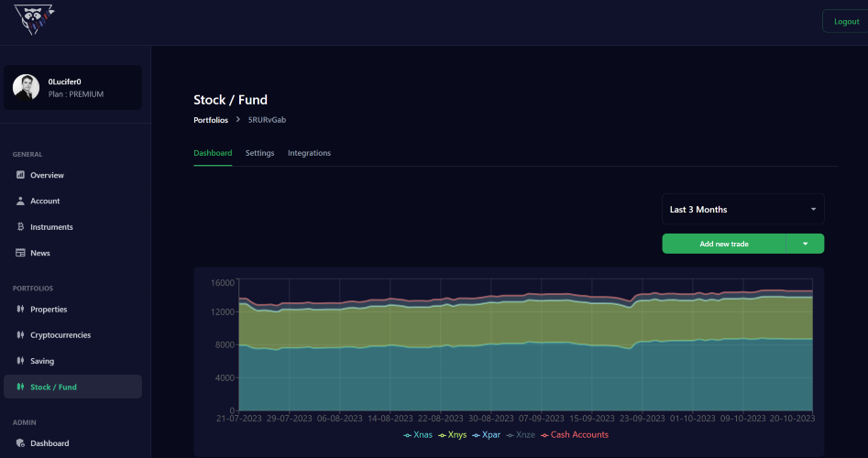
Task: Click the breadcrumb chevron after Portfolios
Action: coord(238,119)
